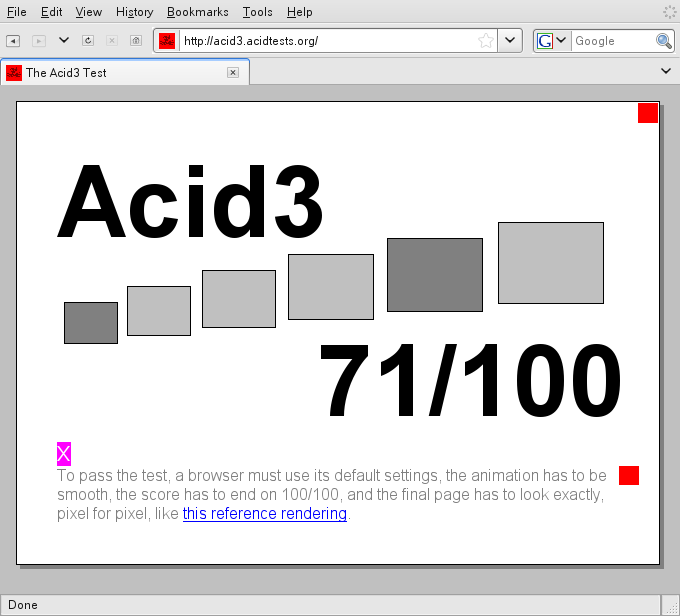
Task: Open the address bar history dropdown
Action: pyautogui.click(x=510, y=41)
